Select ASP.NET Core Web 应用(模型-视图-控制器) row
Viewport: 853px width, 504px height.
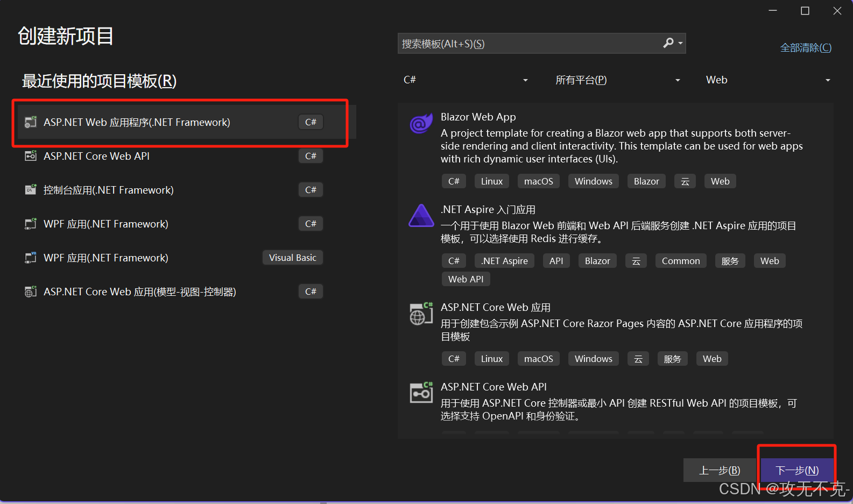pyautogui.click(x=186, y=292)
